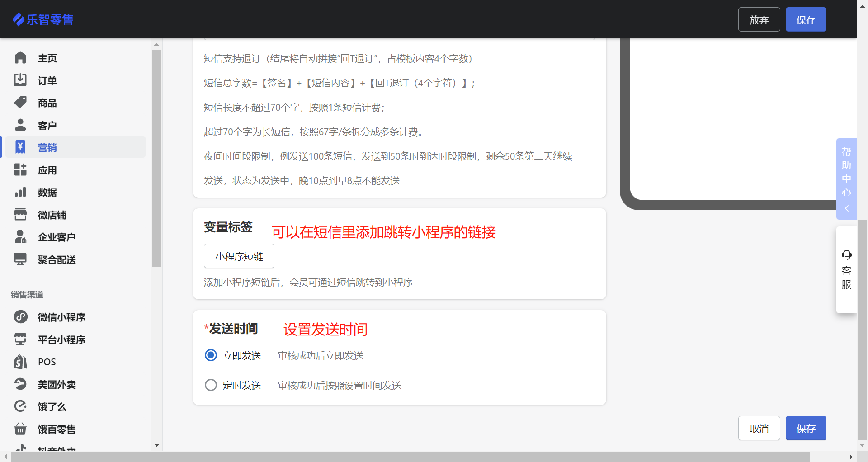Go to 商品 in the sidebar
This screenshot has width=868, height=462.
[47, 103]
